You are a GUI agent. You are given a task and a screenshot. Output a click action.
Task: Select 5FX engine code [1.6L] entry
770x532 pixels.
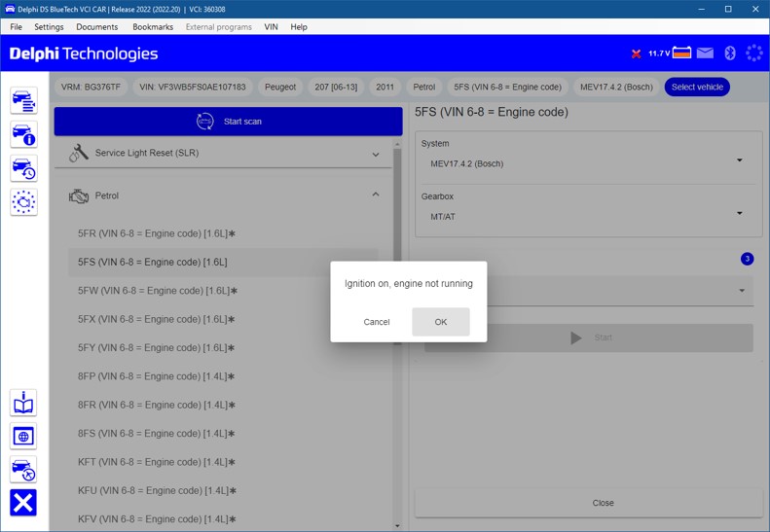224,319
